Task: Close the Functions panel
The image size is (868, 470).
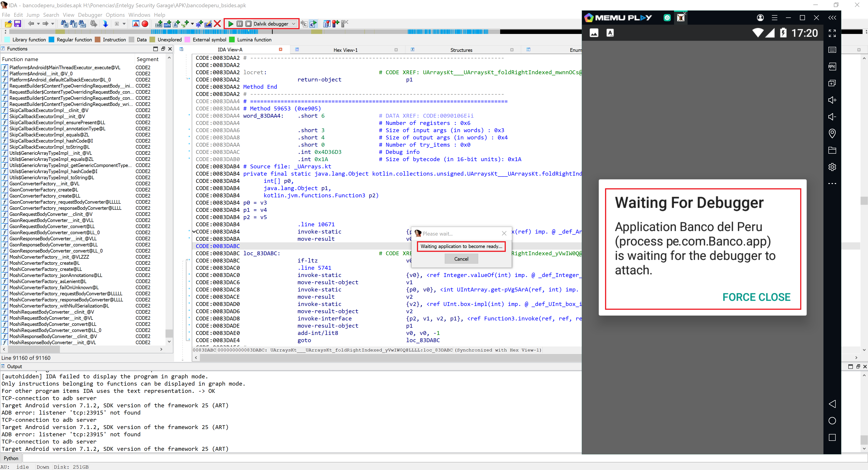Action: (x=170, y=49)
